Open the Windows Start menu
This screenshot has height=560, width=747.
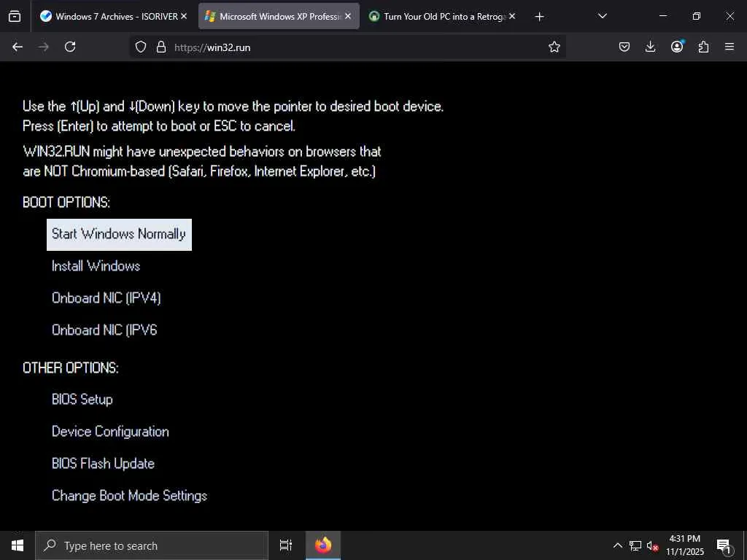tap(18, 545)
